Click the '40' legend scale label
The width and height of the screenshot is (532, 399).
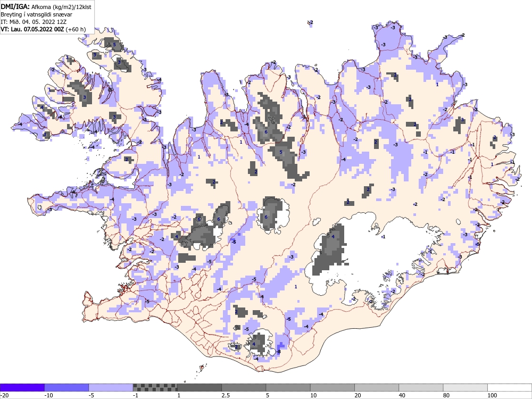[402, 395]
